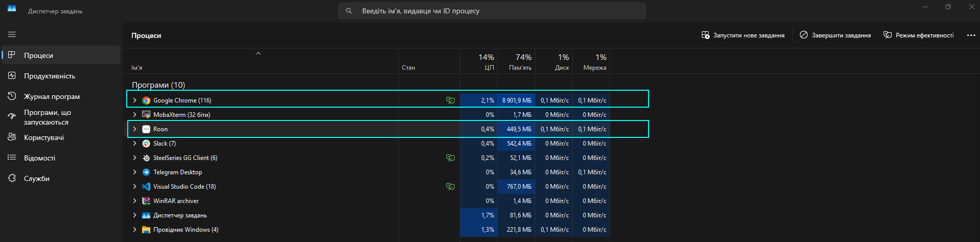
Task: Expand the Провідник Windows (4) group
Action: click(x=134, y=230)
